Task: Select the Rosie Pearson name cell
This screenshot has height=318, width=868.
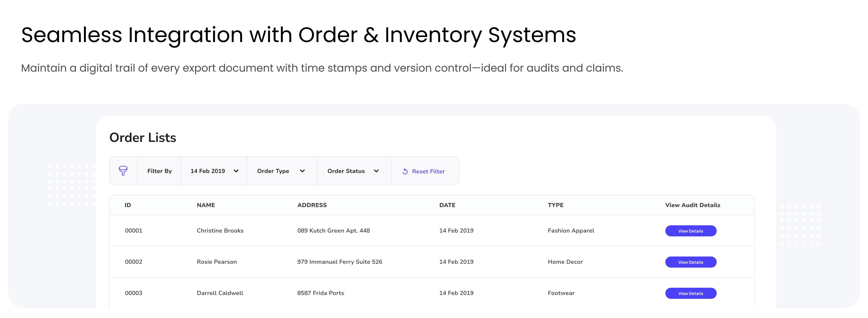Action: click(217, 262)
